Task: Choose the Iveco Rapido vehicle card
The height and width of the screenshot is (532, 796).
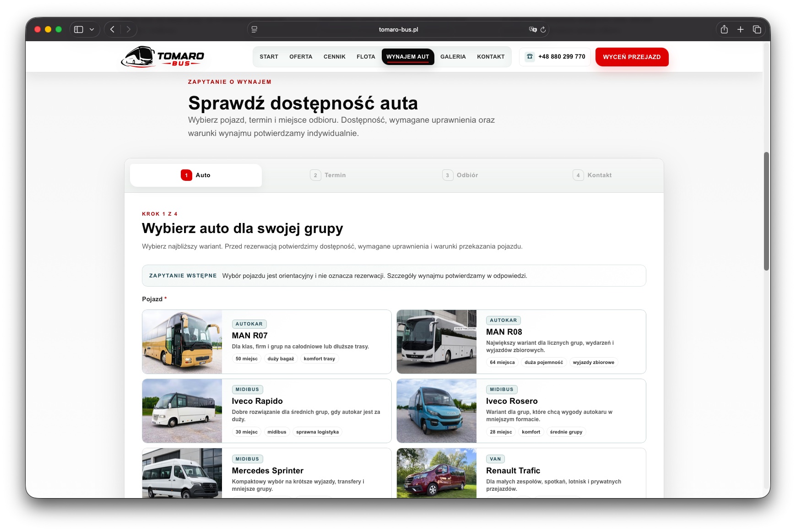Action: 266,411
